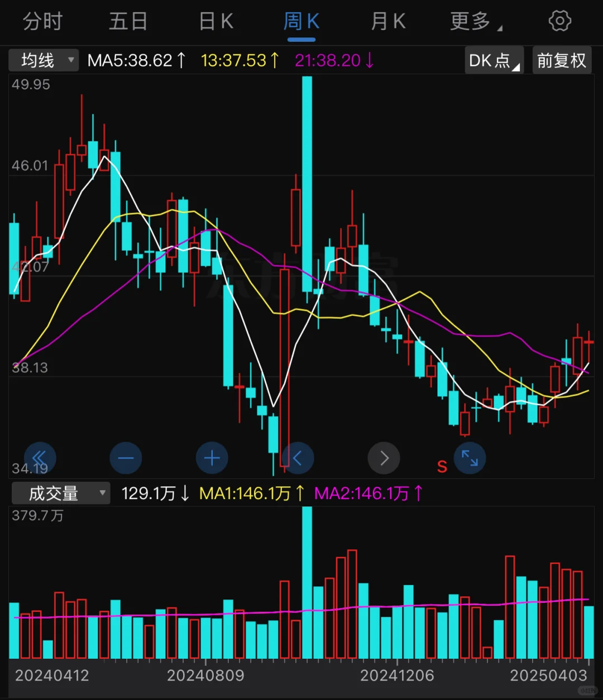Switch to 月K tab
This screenshot has height=700, width=603.
pos(387,22)
